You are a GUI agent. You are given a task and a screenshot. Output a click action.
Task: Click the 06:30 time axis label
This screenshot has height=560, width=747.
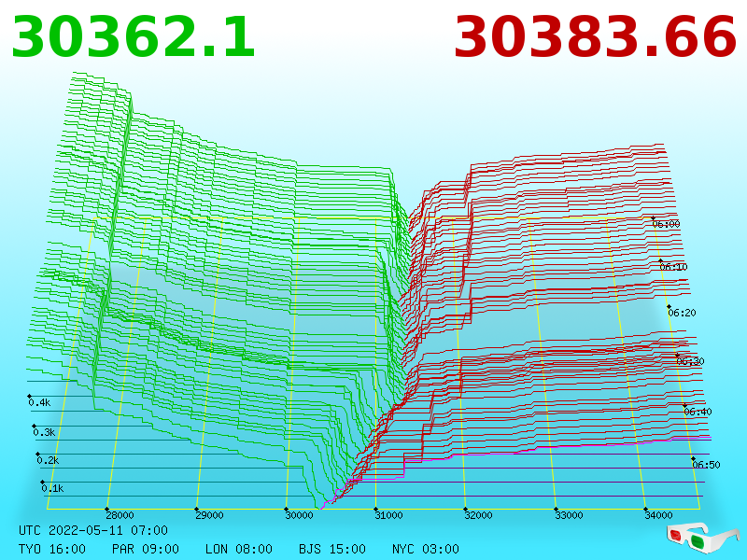690,361
